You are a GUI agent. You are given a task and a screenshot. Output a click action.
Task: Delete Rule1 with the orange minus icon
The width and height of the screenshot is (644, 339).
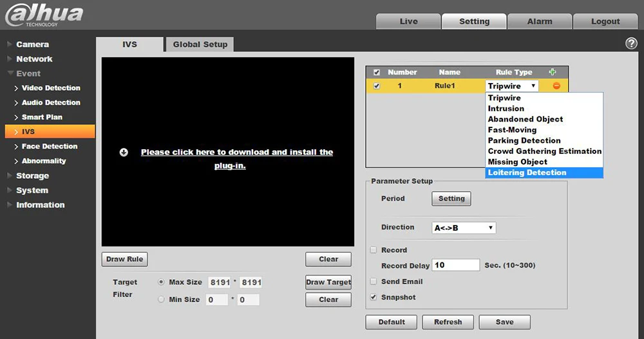556,86
